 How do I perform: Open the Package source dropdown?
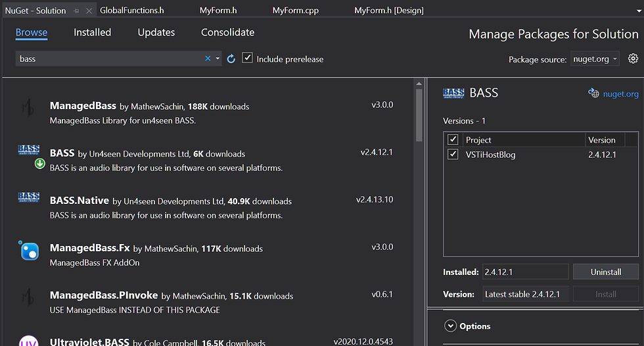click(x=594, y=59)
